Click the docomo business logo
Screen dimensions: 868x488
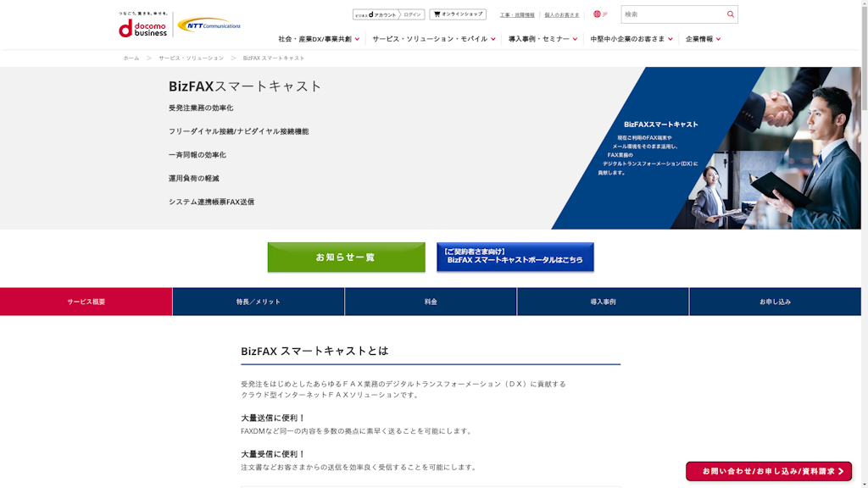(142, 25)
